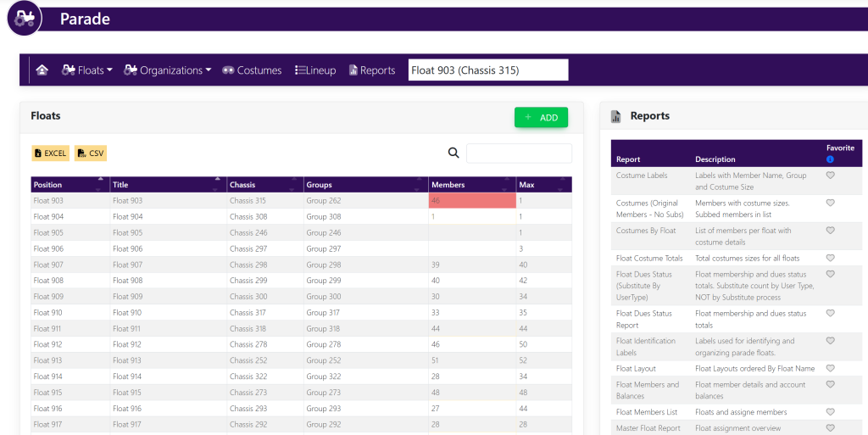Viewport: 868px width, 435px height.
Task: Open the Reports navigation item
Action: pos(371,70)
